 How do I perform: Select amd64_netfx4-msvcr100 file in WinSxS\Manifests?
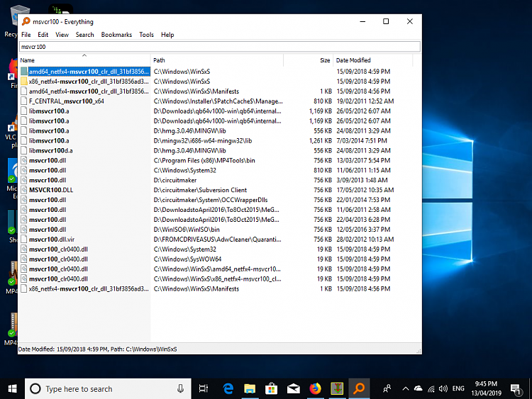89,91
